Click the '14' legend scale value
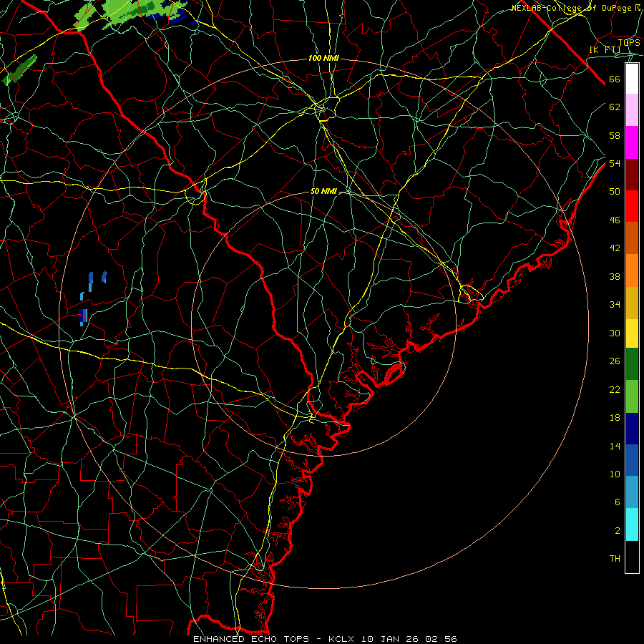This screenshot has width=644, height=644. (x=615, y=446)
